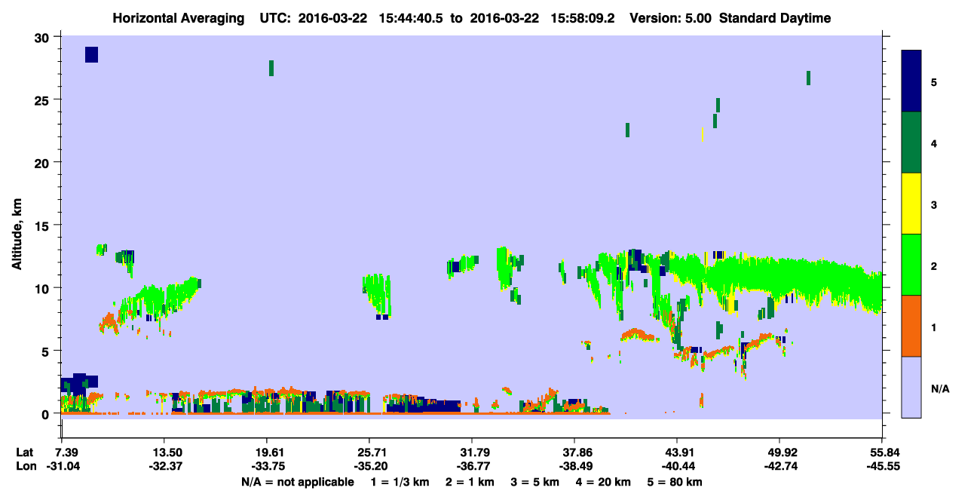Click the latitude value 55.84

coord(881,452)
